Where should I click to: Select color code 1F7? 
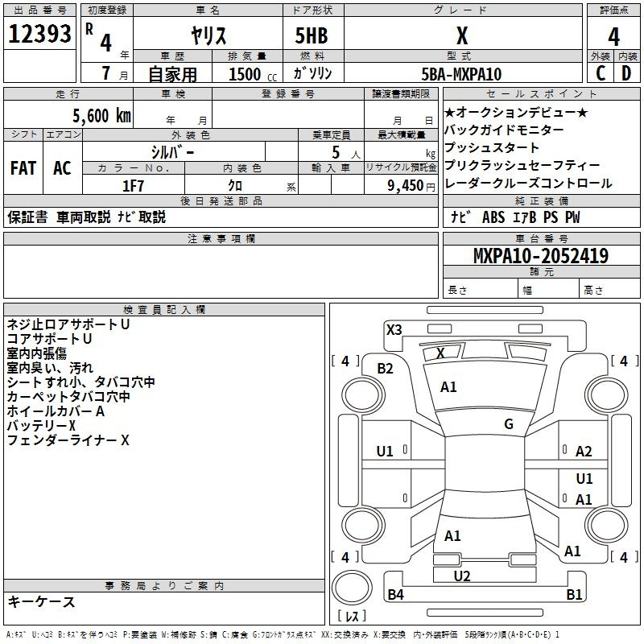(133, 185)
